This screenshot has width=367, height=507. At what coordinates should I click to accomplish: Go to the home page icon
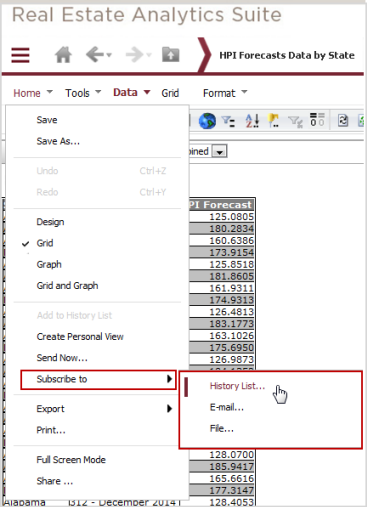(x=63, y=55)
